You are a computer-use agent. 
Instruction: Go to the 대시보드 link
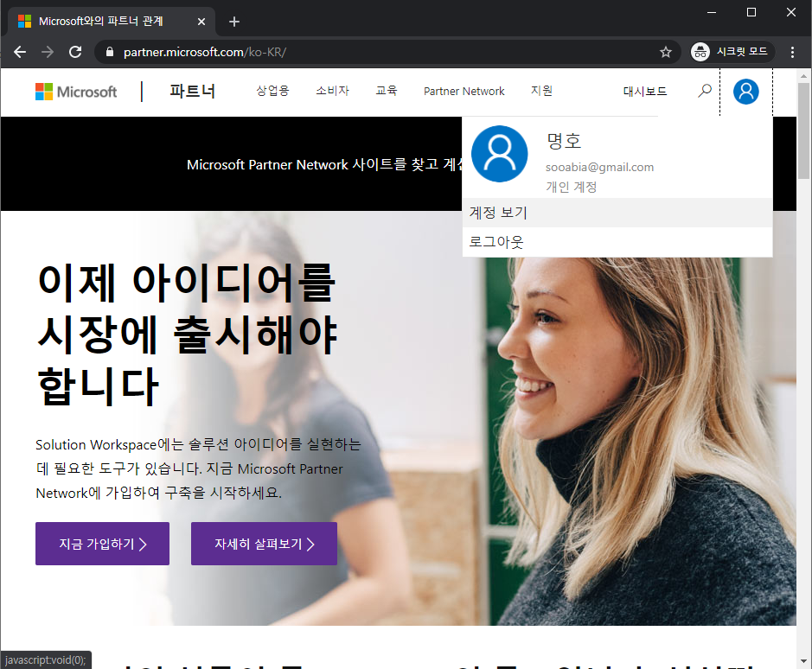pyautogui.click(x=645, y=92)
